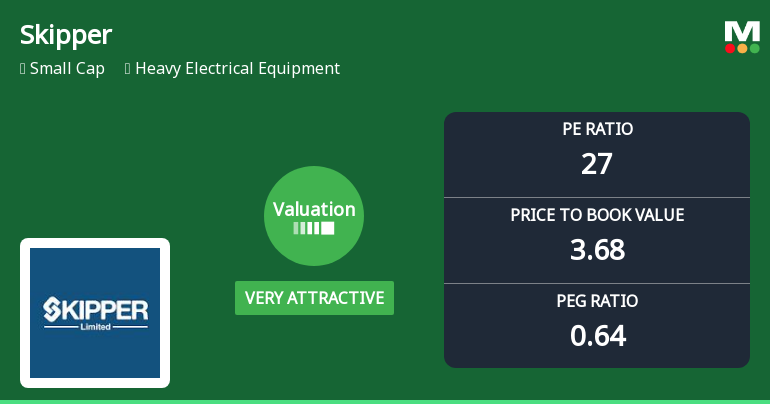Click the VERY ATTRACTIVE badge
The height and width of the screenshot is (404, 770).
pyautogui.click(x=314, y=298)
